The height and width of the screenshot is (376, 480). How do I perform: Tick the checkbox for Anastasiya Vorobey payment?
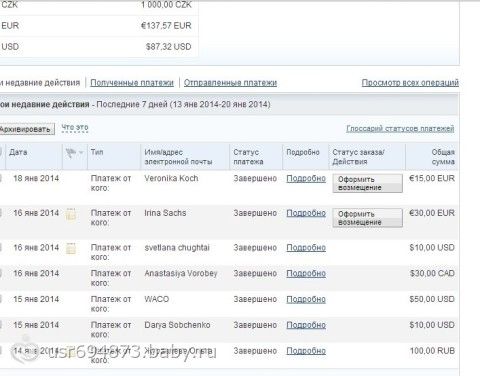(x=1, y=274)
